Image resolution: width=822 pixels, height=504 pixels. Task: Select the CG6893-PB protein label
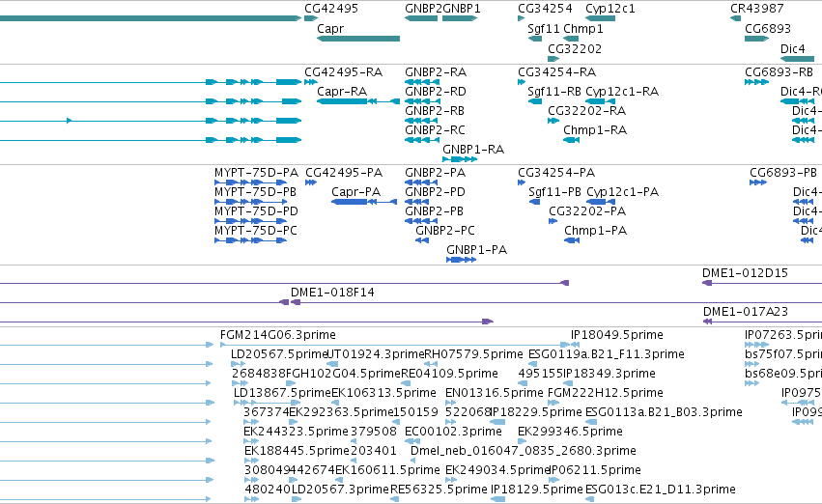(x=783, y=173)
